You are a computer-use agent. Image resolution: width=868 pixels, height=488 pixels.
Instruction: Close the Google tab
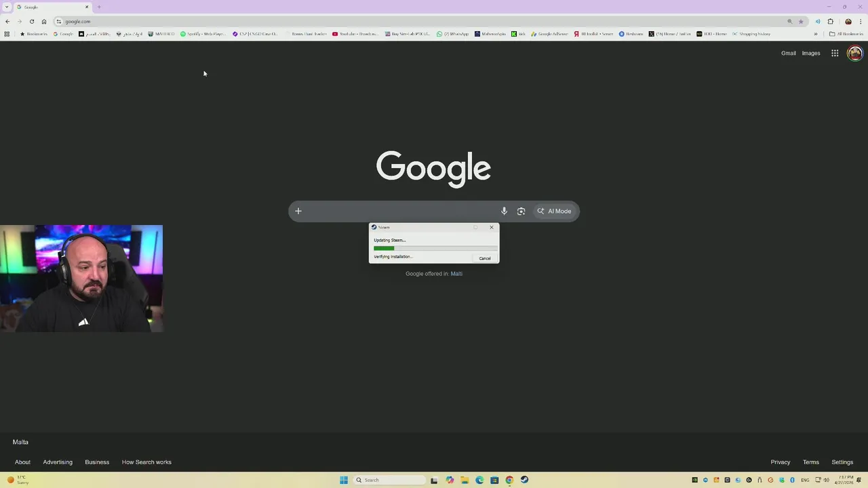[87, 7]
